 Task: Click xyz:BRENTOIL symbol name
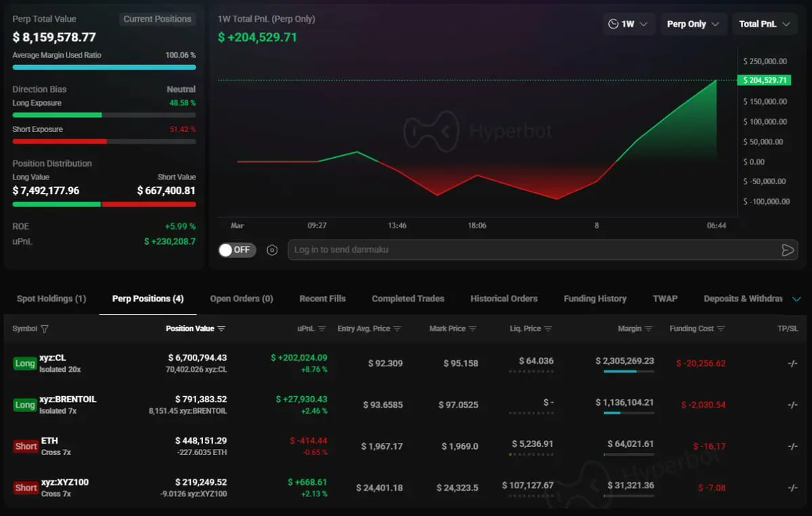(68, 400)
